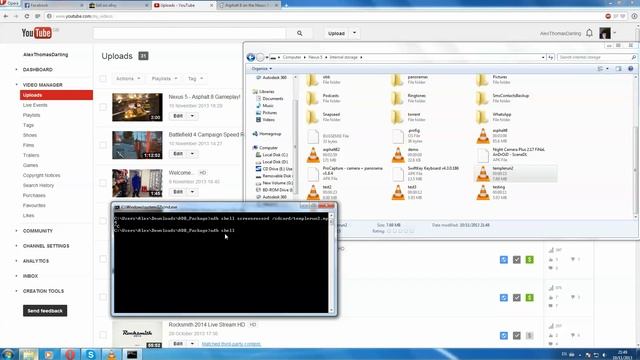Reload the browser page
The width and height of the screenshot is (640, 360).
pos(27,16)
